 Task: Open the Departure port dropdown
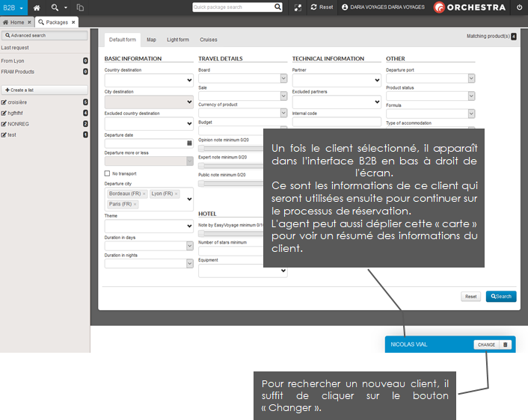(430, 78)
